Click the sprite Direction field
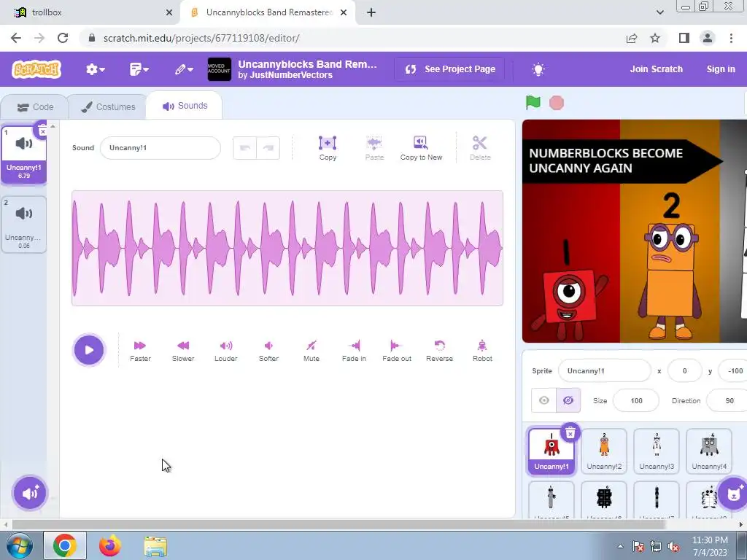Viewport: 747px width, 560px height. tap(727, 400)
